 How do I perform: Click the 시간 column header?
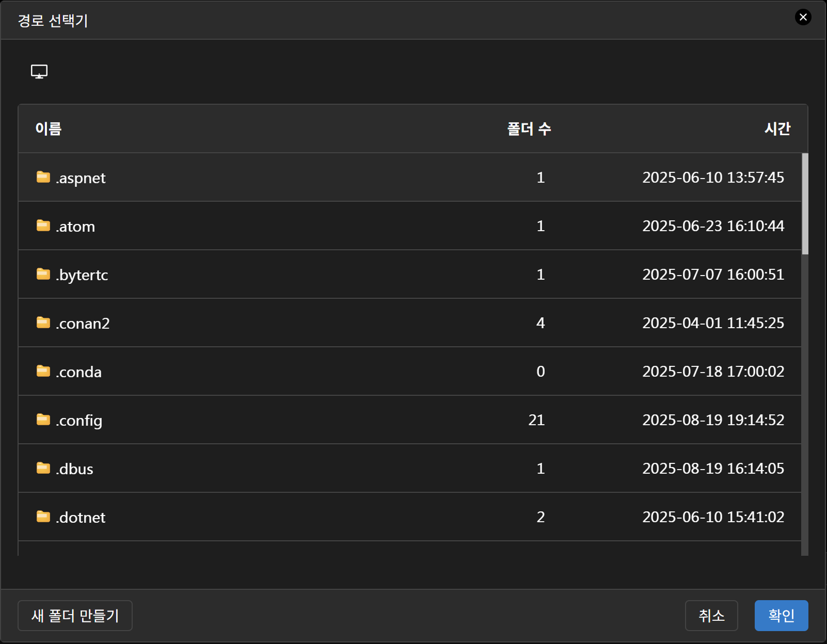pos(777,128)
